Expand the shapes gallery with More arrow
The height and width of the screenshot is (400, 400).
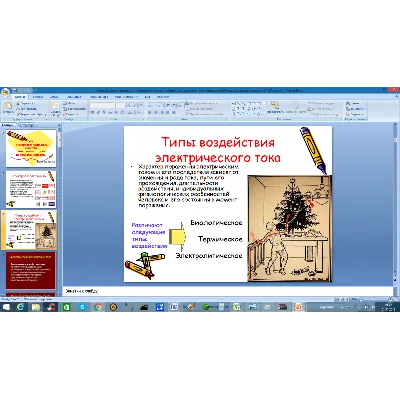(x=262, y=114)
